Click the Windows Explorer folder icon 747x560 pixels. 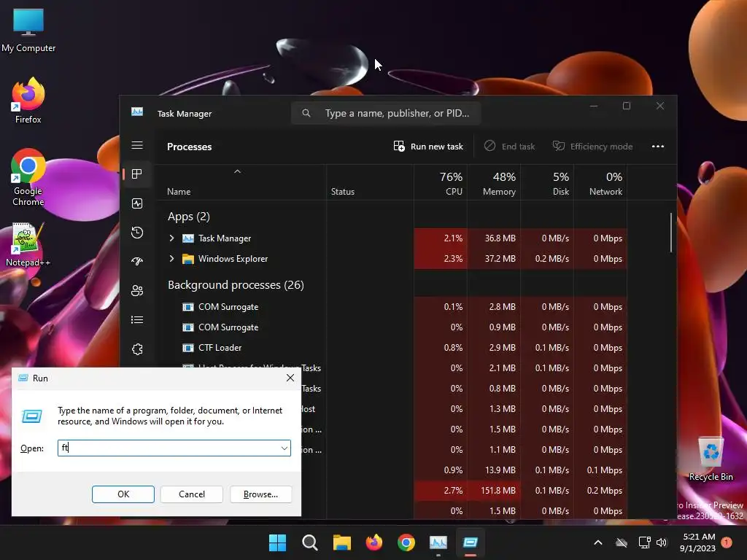coord(188,259)
